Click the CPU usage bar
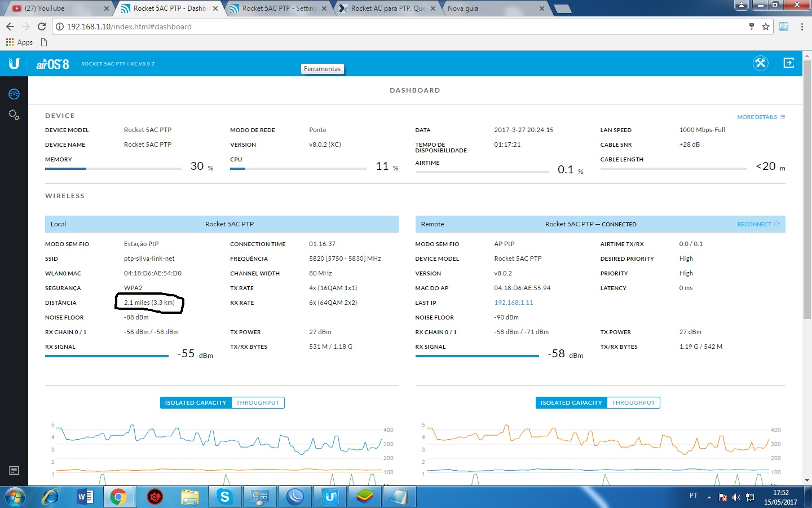The height and width of the screenshot is (508, 812). [x=298, y=168]
